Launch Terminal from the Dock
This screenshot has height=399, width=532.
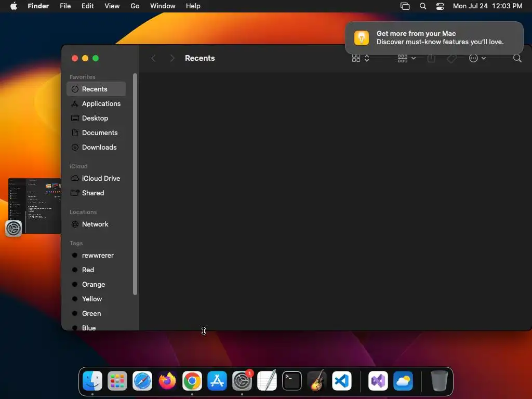coord(292,381)
